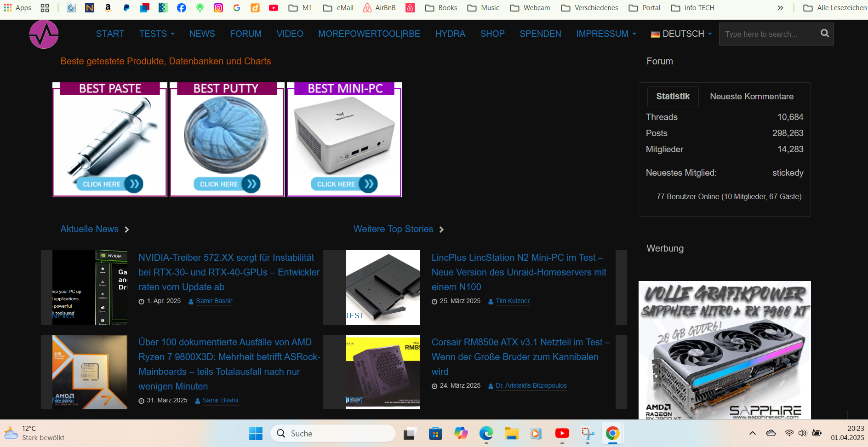Open Windows Start menu
The width and height of the screenshot is (868, 447).
coord(256,433)
